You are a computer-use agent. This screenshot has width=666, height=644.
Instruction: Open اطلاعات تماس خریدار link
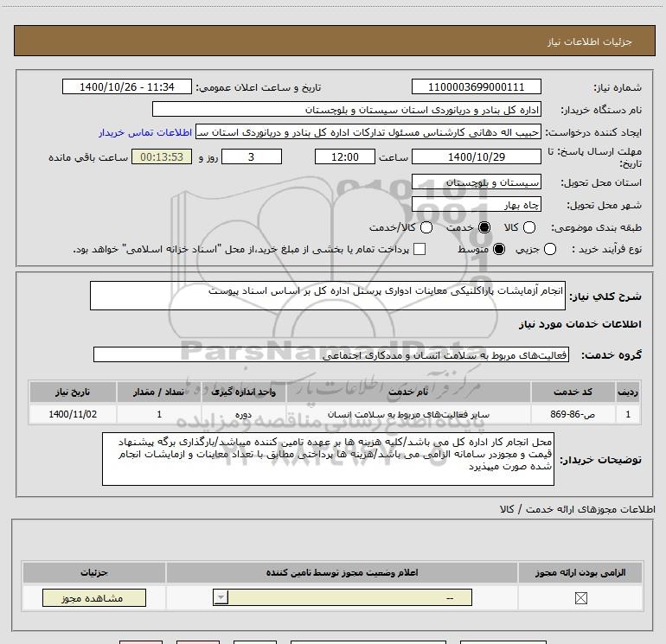pyautogui.click(x=145, y=132)
